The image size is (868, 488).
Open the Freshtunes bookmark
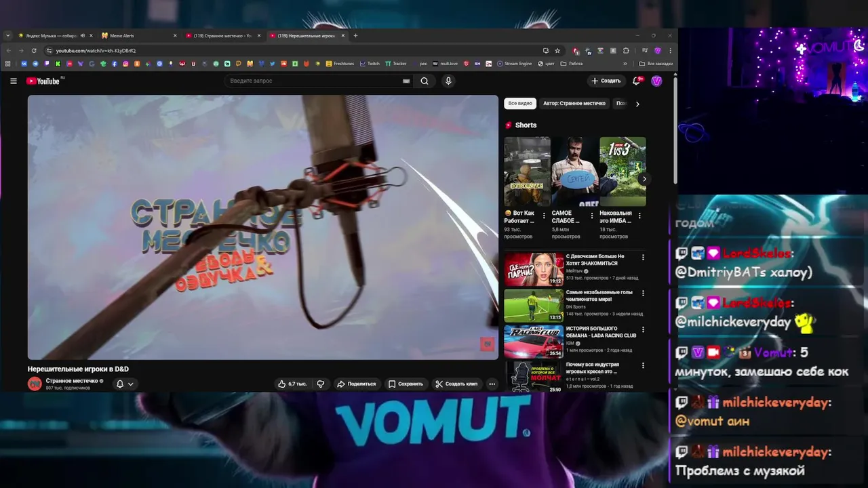tap(340, 64)
